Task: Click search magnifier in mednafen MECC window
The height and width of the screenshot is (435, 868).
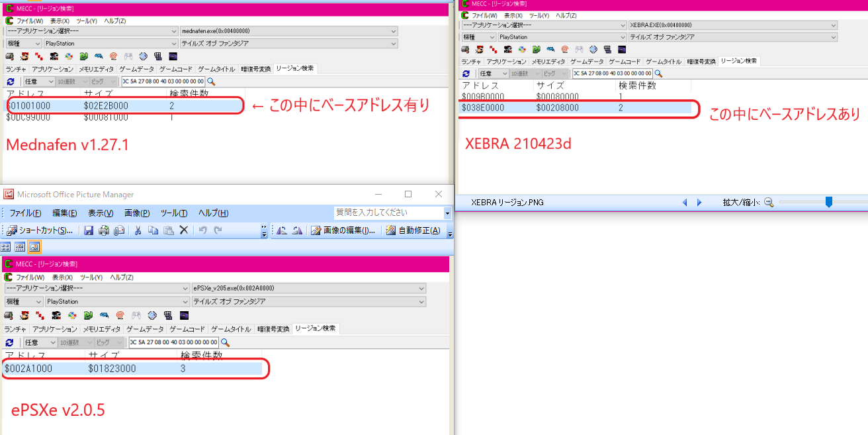Action: (x=212, y=81)
